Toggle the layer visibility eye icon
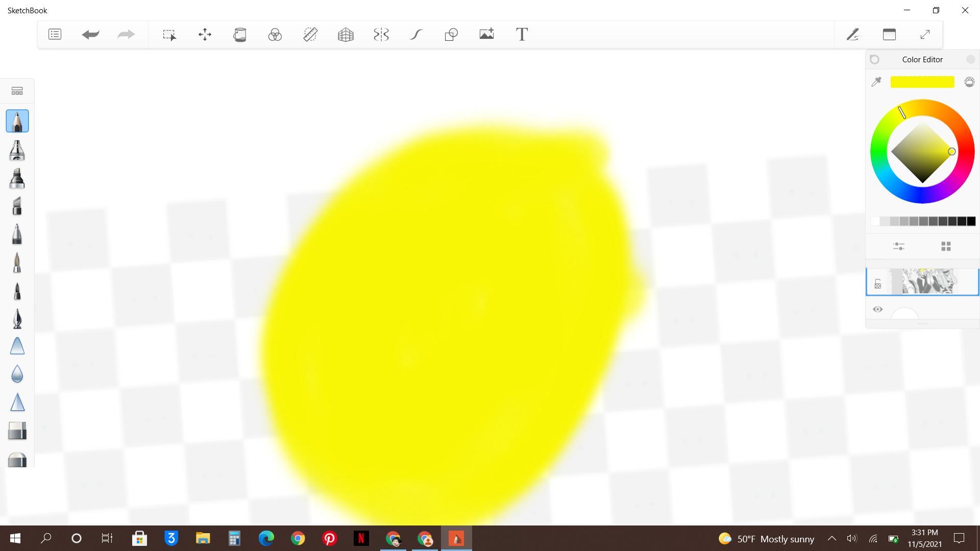 877,309
